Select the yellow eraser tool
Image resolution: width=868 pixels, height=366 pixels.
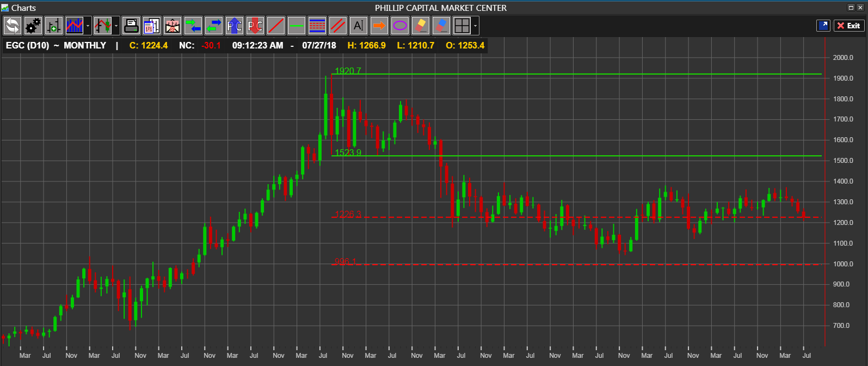421,26
